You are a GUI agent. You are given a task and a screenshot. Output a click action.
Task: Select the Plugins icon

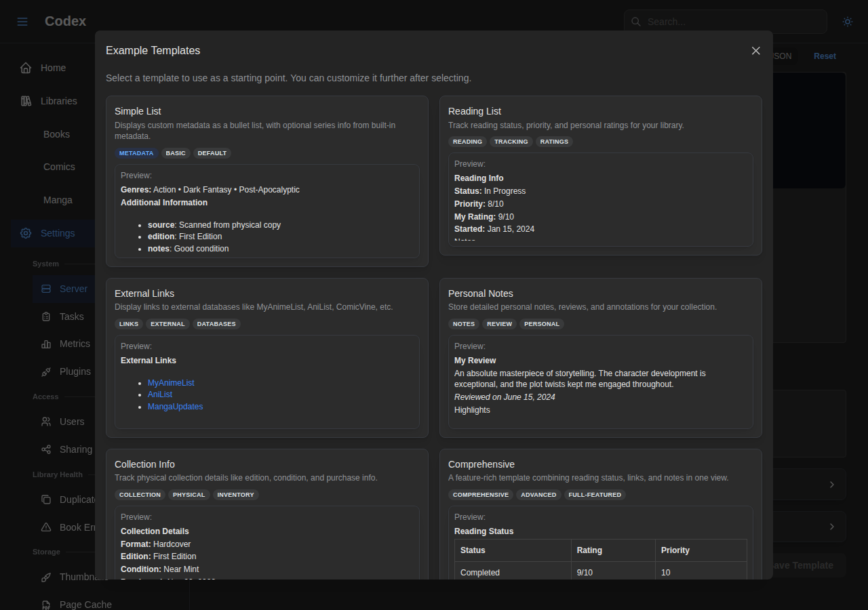[45, 371]
